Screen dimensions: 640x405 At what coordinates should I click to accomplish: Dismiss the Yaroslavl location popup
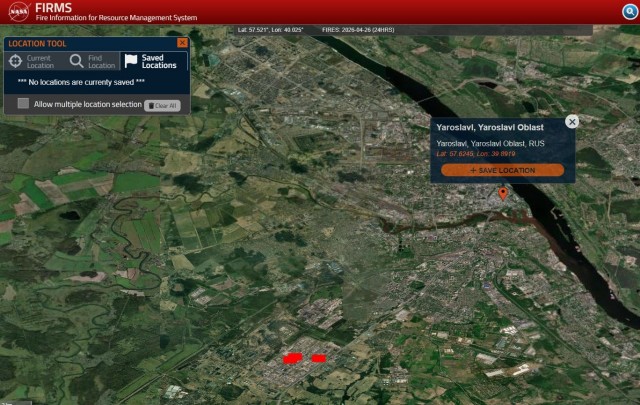[572, 121]
